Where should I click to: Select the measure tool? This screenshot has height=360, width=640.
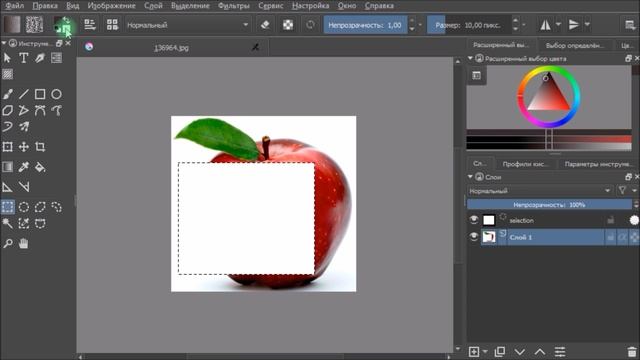tap(24, 187)
